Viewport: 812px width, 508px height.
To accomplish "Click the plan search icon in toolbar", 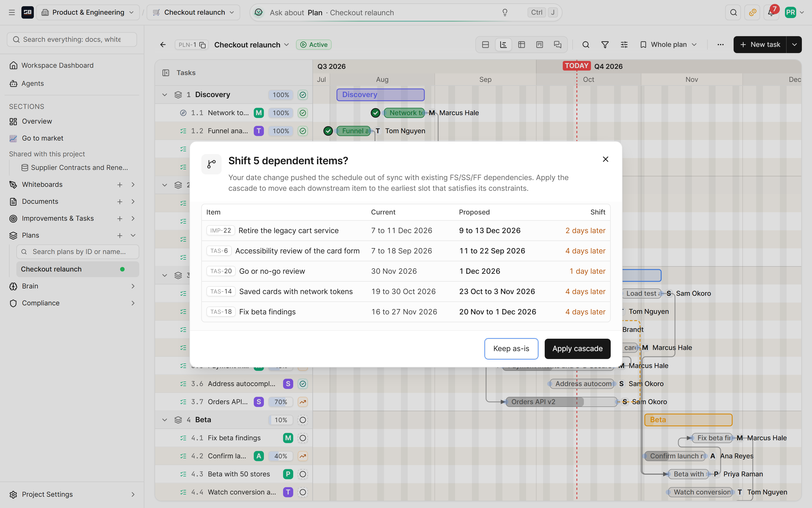I will tap(586, 45).
